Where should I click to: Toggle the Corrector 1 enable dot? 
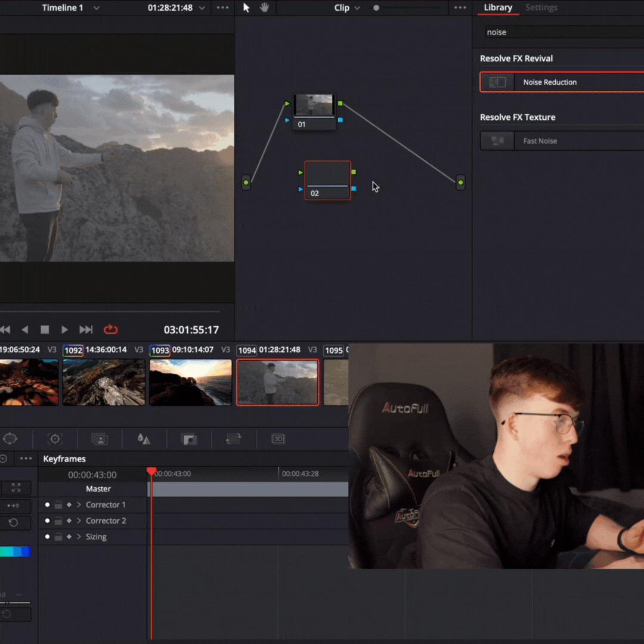pyautogui.click(x=48, y=504)
